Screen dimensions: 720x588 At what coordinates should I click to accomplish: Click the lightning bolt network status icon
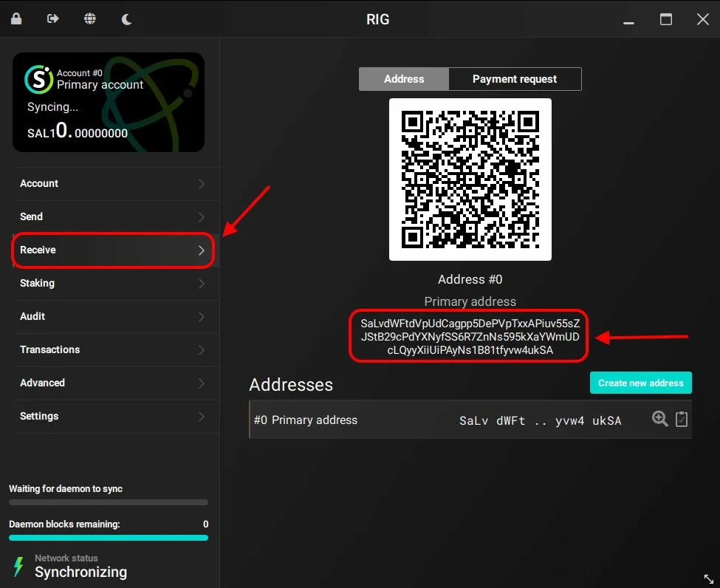pos(18,566)
